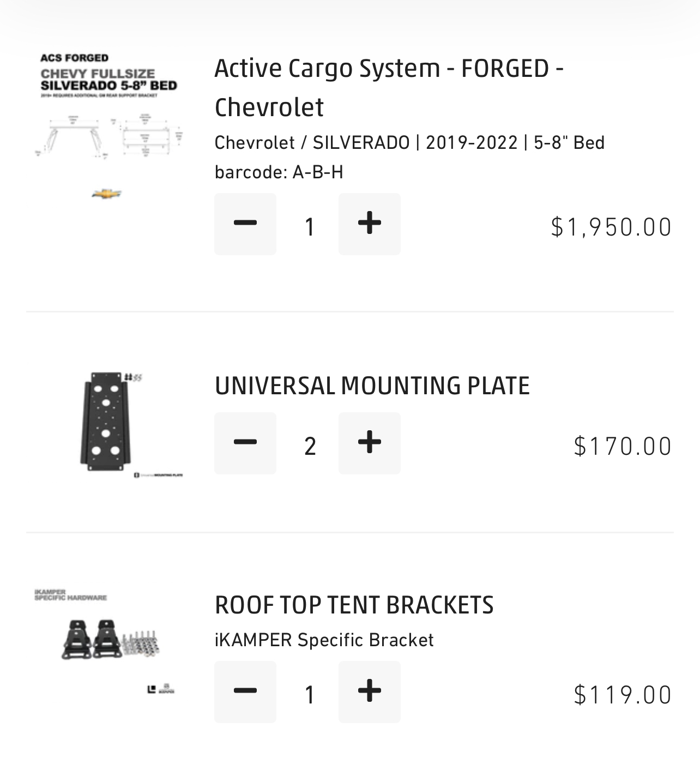Increase Universal Mounting Plate quantity
Image resolution: width=700 pixels, height=776 pixels.
[x=370, y=443]
